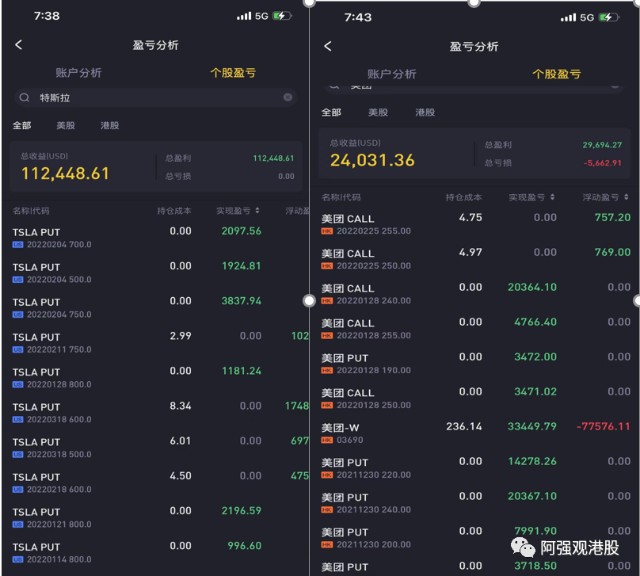Filter by 港股 in left screen

(110, 125)
